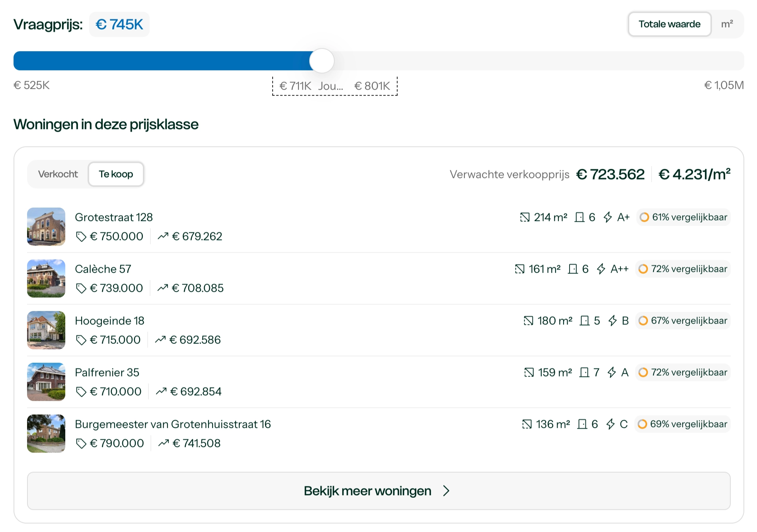Click the Hoogeinde 18 house thumbnail
This screenshot has width=757, height=532.
coord(46,330)
